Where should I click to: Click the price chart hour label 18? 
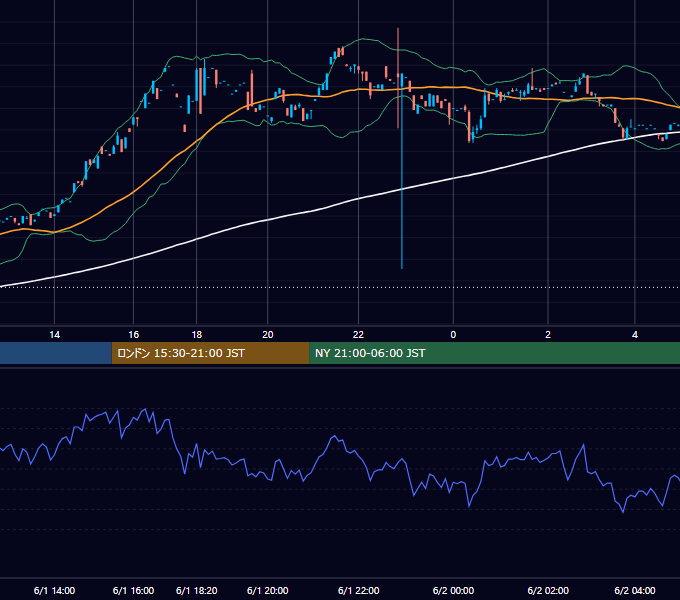(x=197, y=335)
